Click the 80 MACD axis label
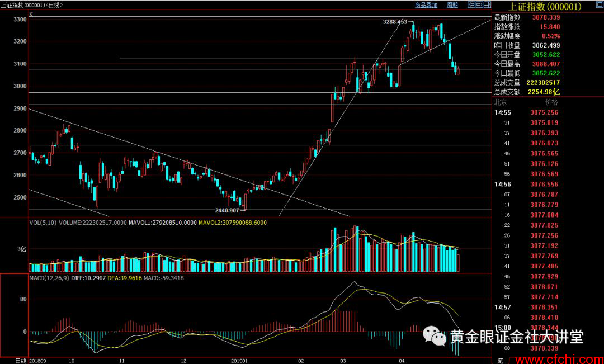This screenshot has height=364, width=604. click(23, 299)
